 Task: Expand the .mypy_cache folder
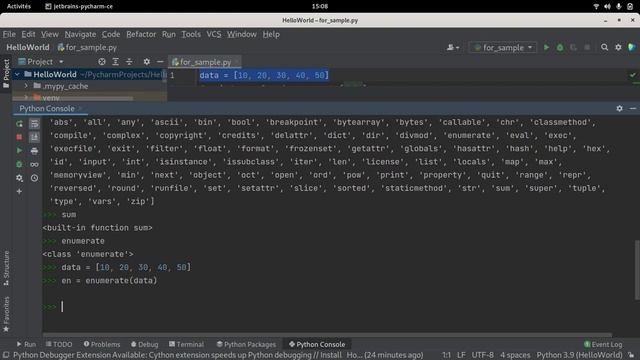coord(26,86)
